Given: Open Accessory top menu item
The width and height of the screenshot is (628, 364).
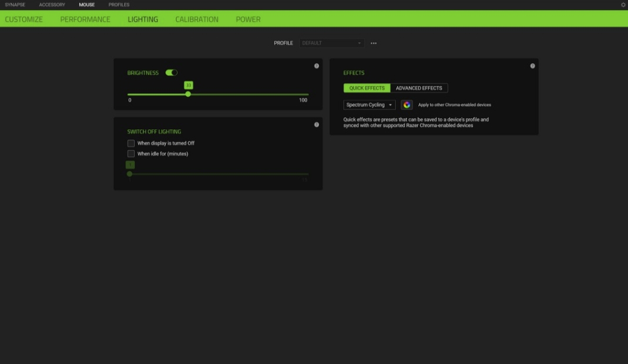Looking at the screenshot, I should coord(52,5).
